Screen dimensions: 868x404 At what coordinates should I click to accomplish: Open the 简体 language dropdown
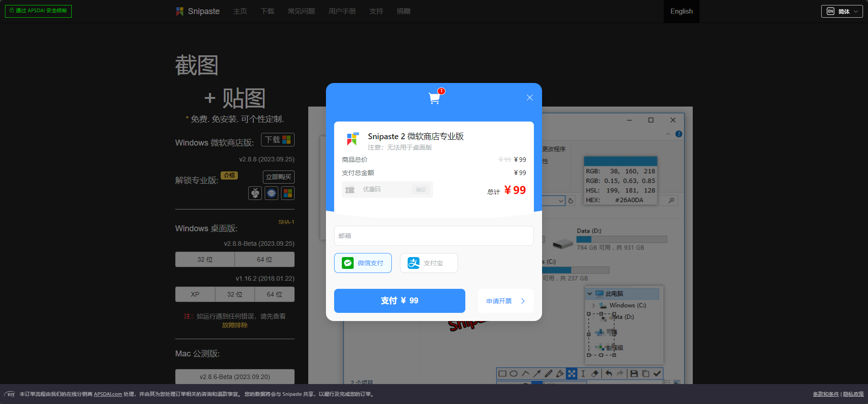(x=842, y=11)
